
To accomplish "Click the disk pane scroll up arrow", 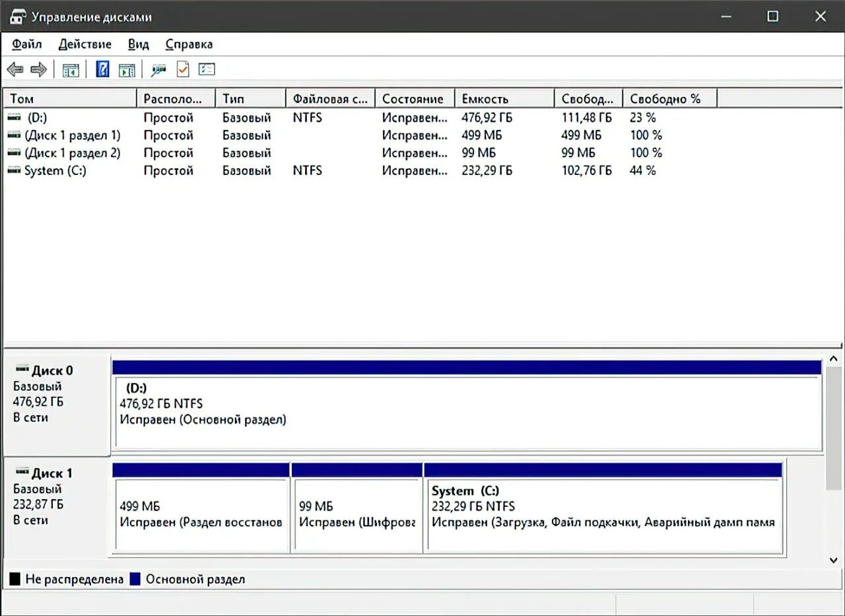I will pos(834,359).
